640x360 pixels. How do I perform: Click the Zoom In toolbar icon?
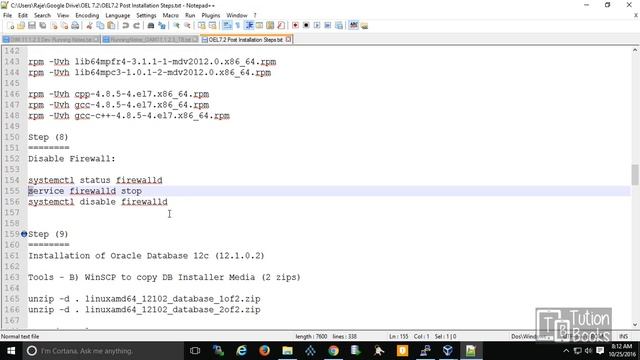click(x=176, y=26)
